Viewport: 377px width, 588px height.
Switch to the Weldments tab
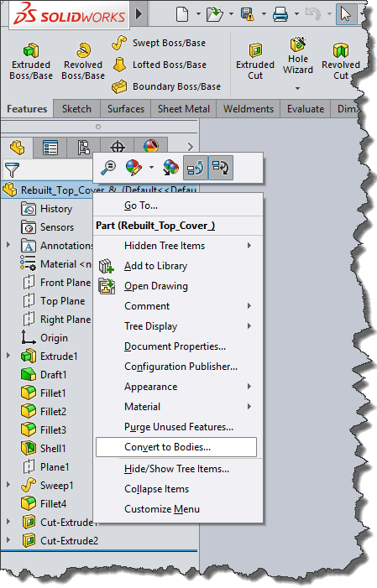point(249,109)
